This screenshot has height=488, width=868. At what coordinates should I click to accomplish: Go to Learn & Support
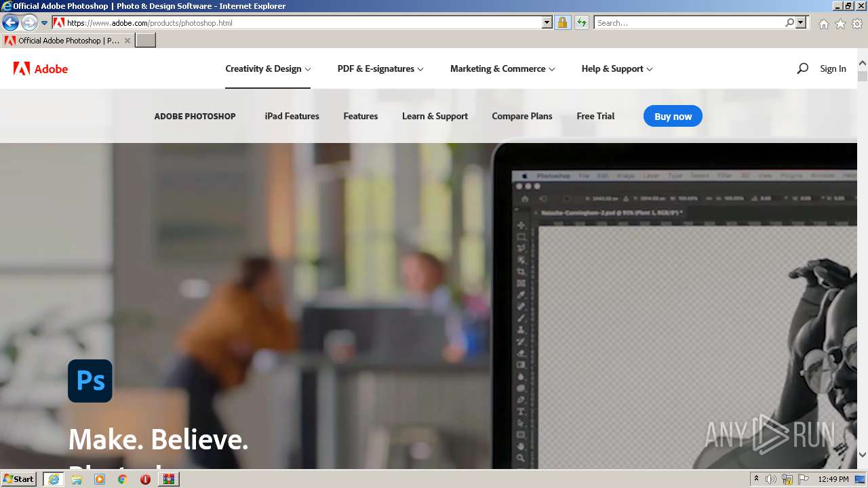point(435,116)
